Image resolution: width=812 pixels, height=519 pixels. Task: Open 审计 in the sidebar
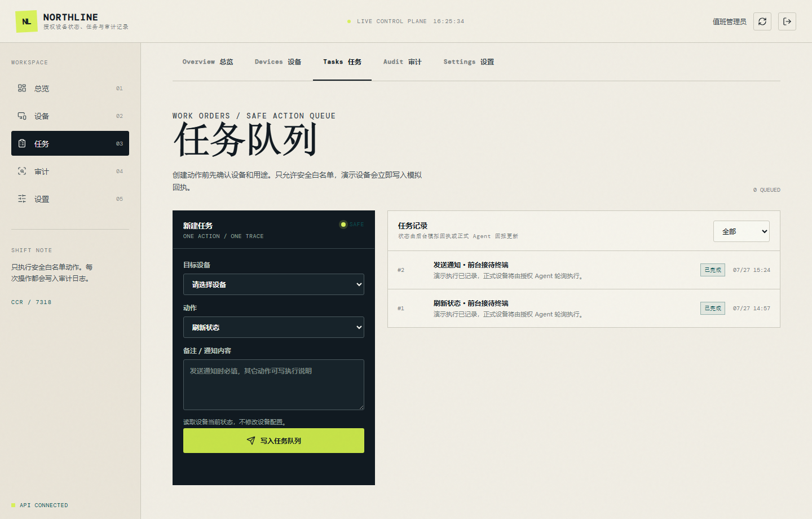click(x=70, y=171)
